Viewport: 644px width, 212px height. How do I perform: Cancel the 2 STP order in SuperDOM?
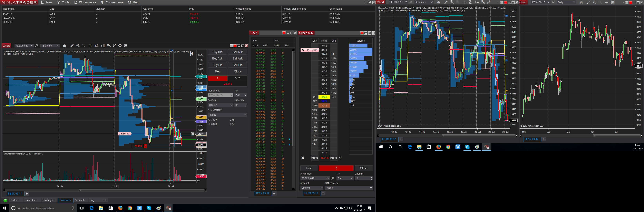pos(303,50)
